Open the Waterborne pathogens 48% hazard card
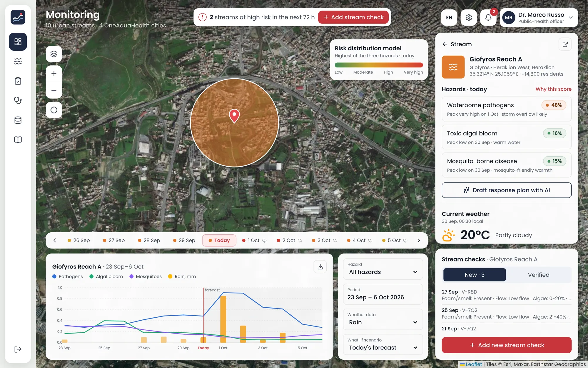 tap(507, 109)
